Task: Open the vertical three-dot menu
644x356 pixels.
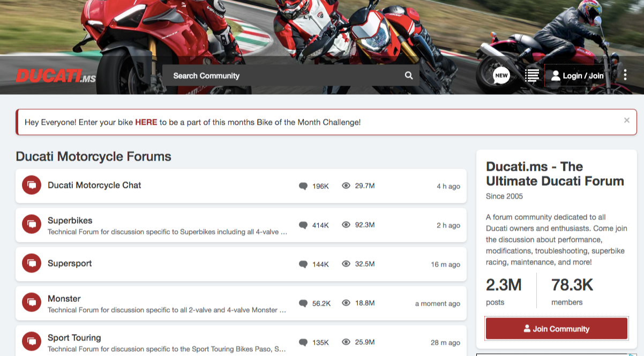Action: (625, 75)
